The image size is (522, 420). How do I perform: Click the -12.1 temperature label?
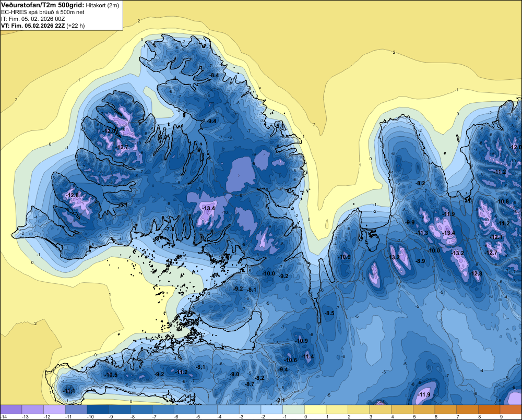[x=496, y=237]
